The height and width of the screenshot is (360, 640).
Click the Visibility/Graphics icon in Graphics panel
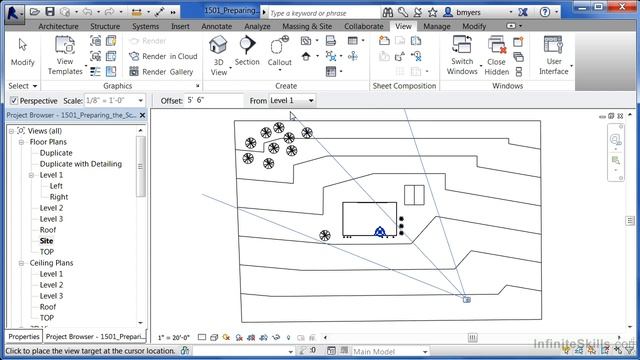click(x=96, y=41)
